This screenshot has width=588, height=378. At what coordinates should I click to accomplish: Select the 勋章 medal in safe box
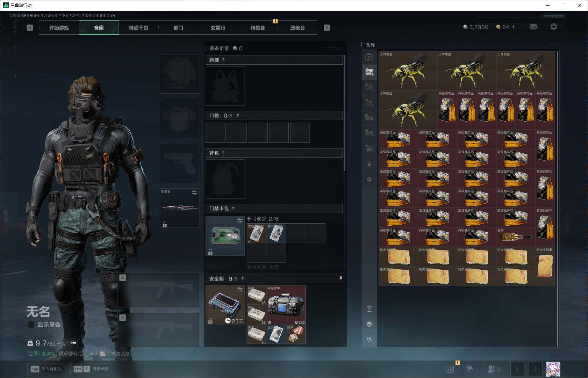click(x=296, y=334)
